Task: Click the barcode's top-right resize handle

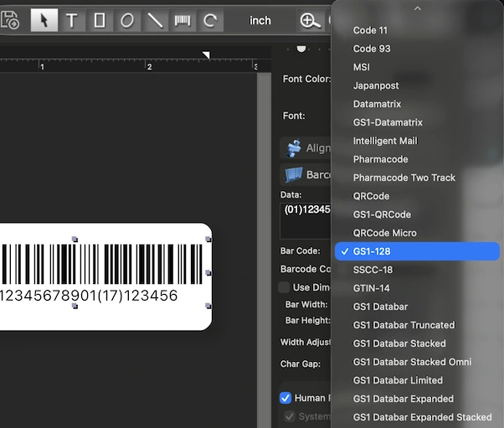Action: pos(208,240)
